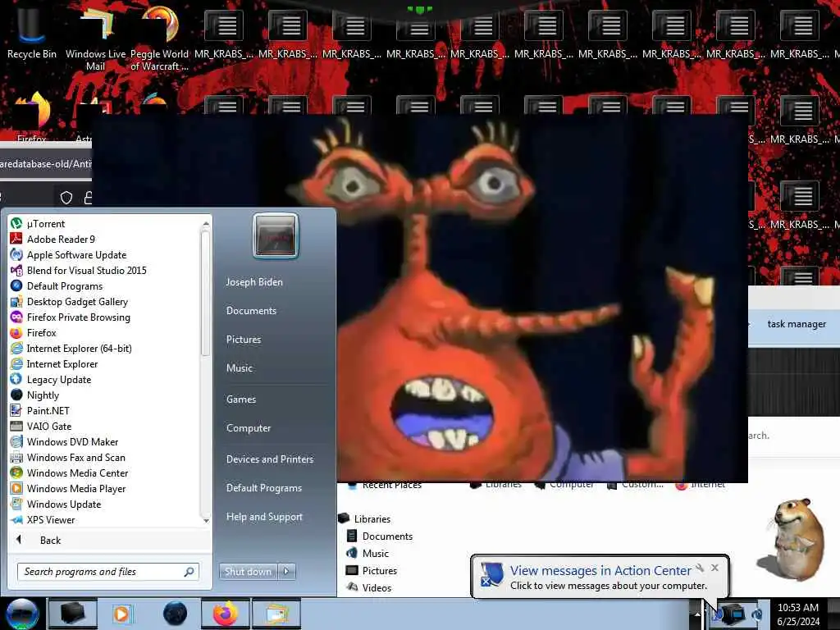Switch to Firefox in the taskbar
This screenshot has height=630, width=840.
225,614
